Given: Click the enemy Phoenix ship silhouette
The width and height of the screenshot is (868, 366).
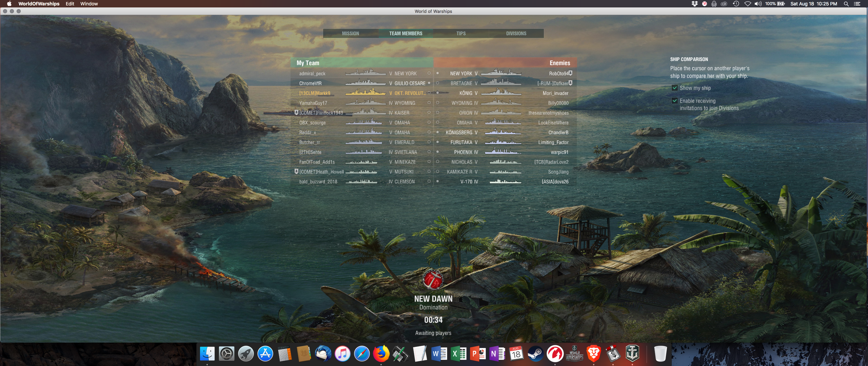Looking at the screenshot, I should click(503, 151).
